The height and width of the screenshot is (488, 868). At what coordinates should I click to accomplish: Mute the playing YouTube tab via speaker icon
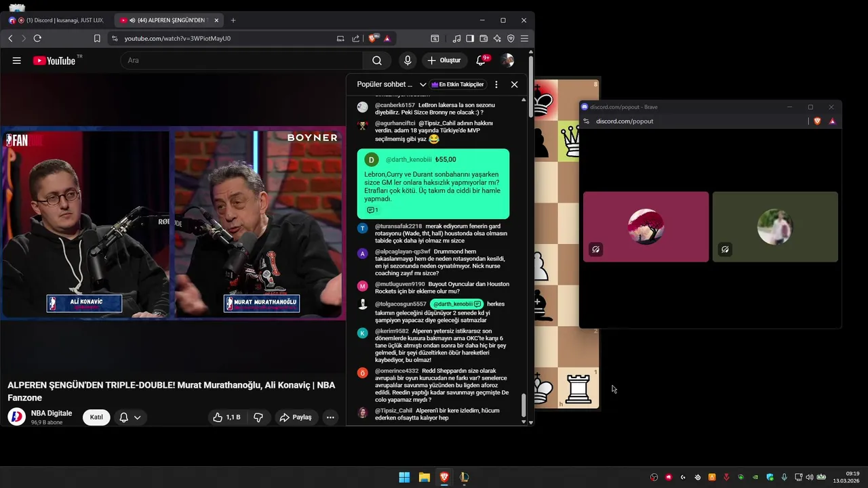[x=132, y=20]
